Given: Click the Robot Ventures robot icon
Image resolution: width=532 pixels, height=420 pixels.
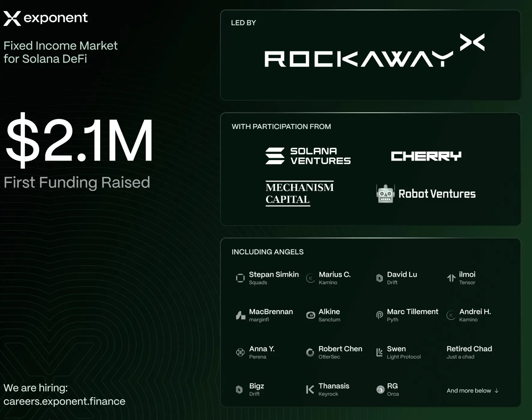Looking at the screenshot, I should tap(385, 194).
